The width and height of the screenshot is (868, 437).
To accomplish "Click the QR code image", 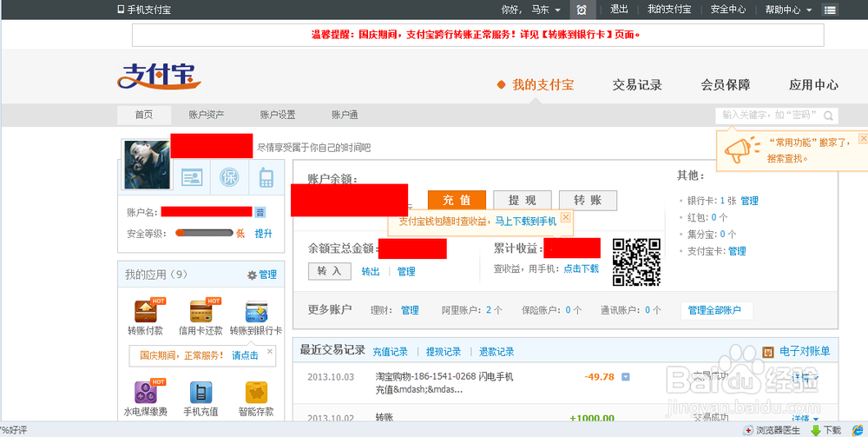I will point(636,262).
